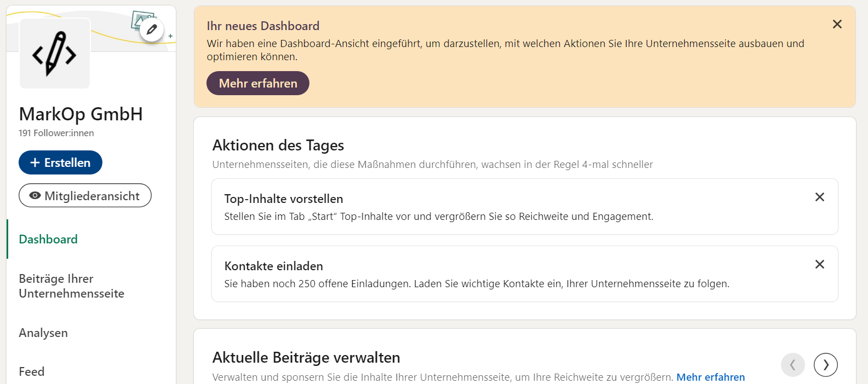The image size is (868, 384).
Task: Click the 'Aktionen des Tages' heading
Action: [278, 146]
